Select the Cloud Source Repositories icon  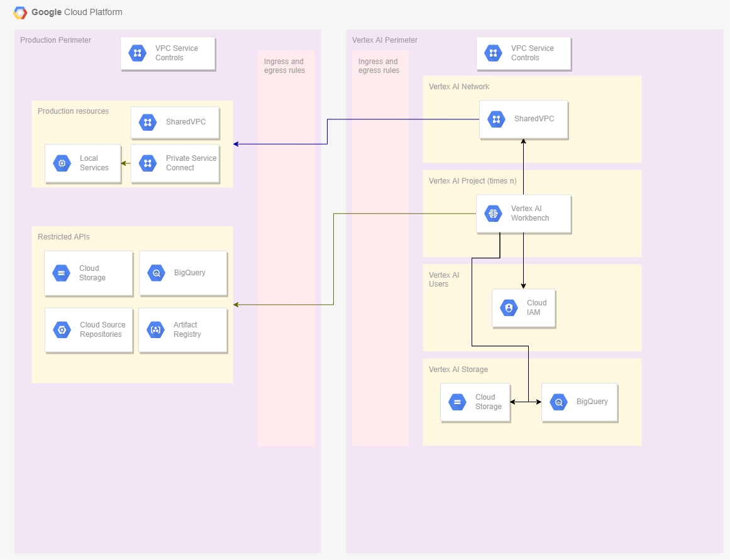pyautogui.click(x=62, y=330)
